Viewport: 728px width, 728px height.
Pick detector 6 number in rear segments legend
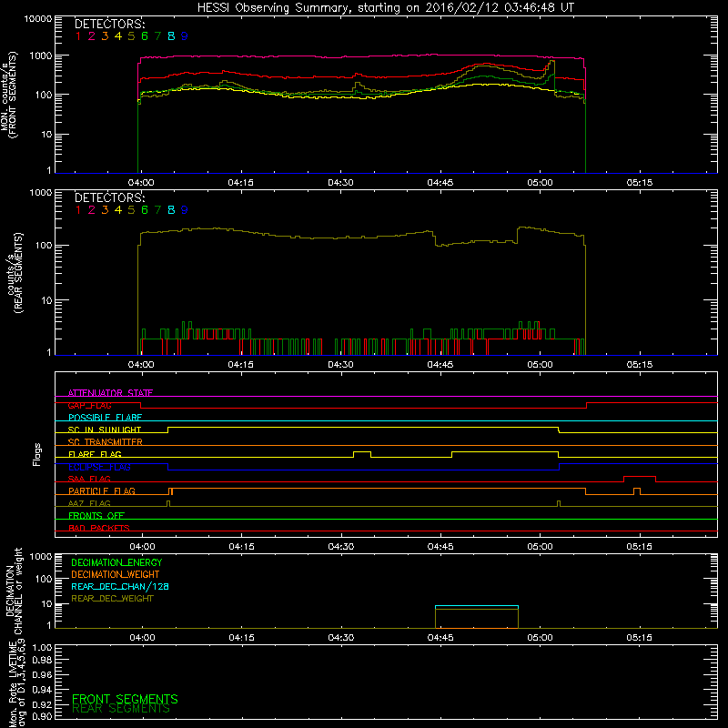point(145,210)
